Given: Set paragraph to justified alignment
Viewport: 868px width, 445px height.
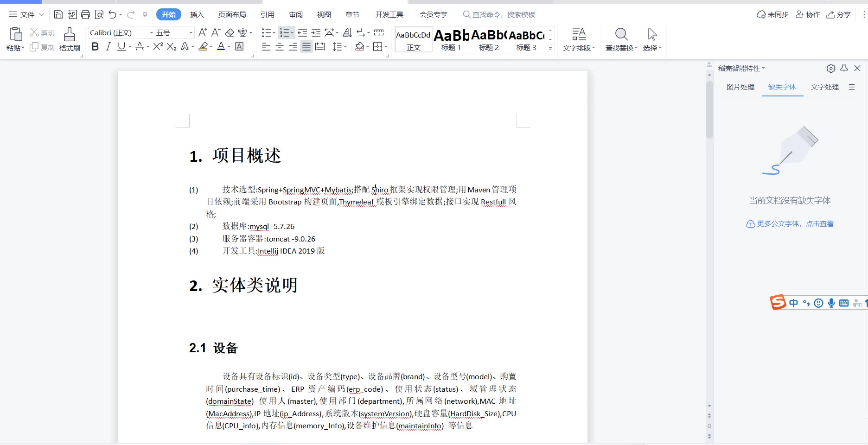Looking at the screenshot, I should (x=306, y=46).
